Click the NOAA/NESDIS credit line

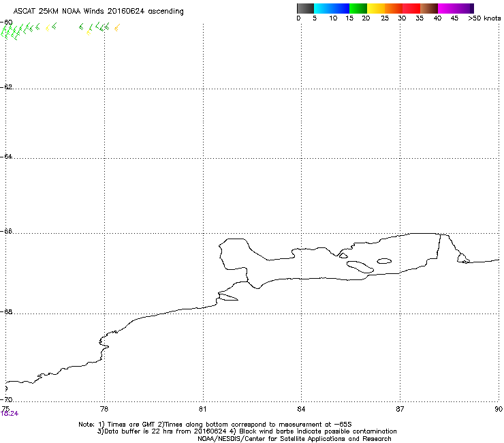pos(294,439)
